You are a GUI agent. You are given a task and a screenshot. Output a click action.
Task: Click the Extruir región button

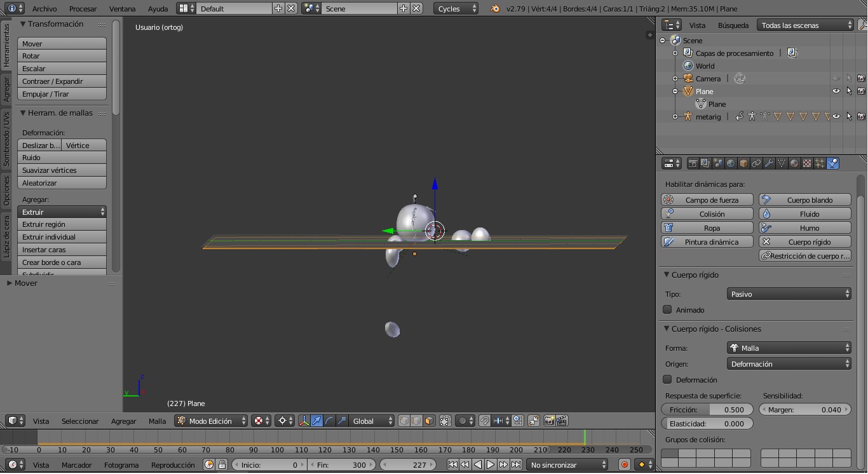(62, 224)
